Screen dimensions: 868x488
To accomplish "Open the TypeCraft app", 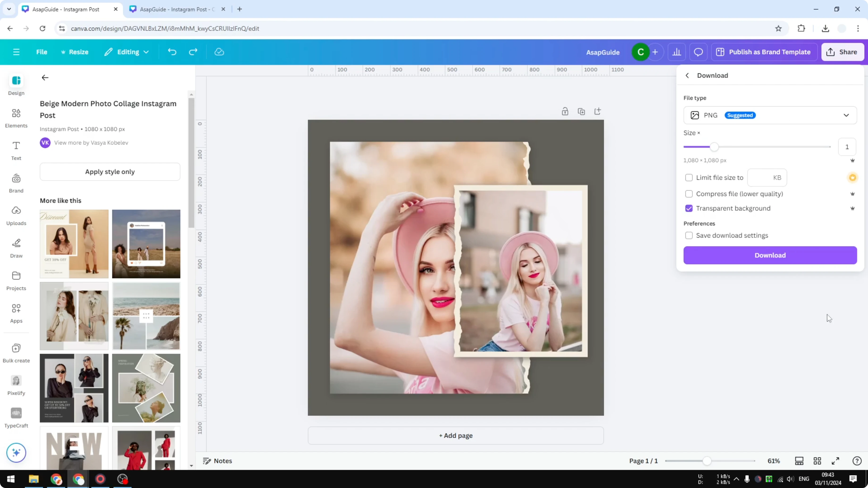I will [16, 418].
